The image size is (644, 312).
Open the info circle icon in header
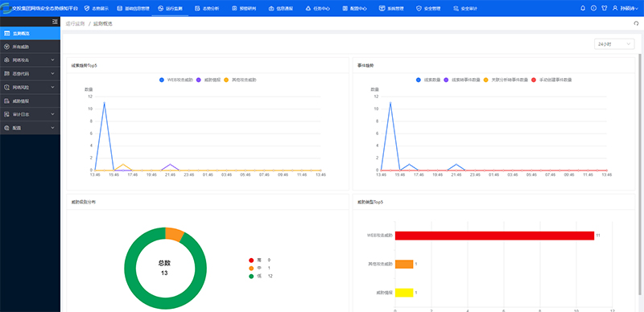click(593, 8)
